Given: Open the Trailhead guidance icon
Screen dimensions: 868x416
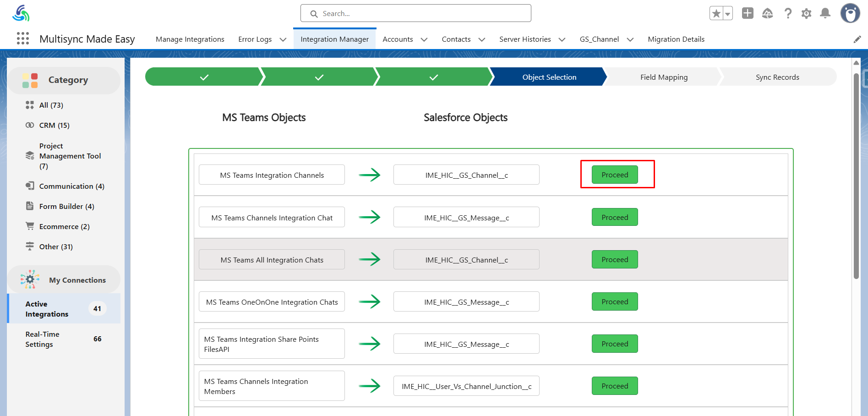Looking at the screenshot, I should pos(767,13).
